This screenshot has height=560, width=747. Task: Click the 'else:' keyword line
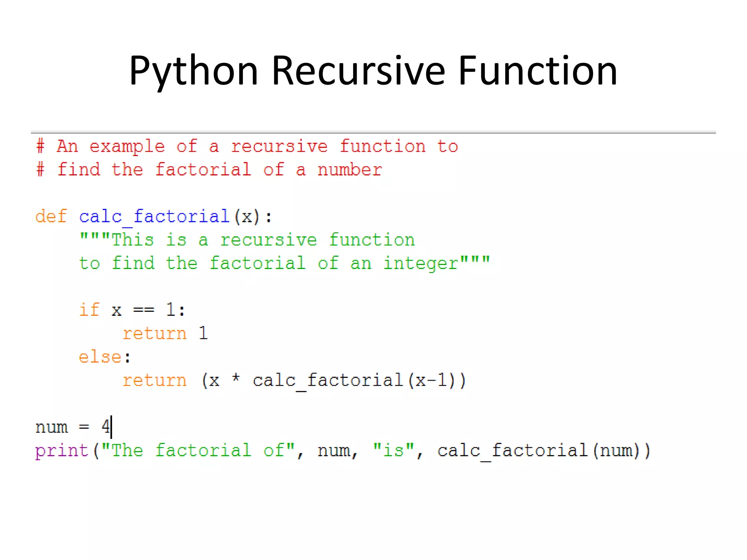coord(105,357)
